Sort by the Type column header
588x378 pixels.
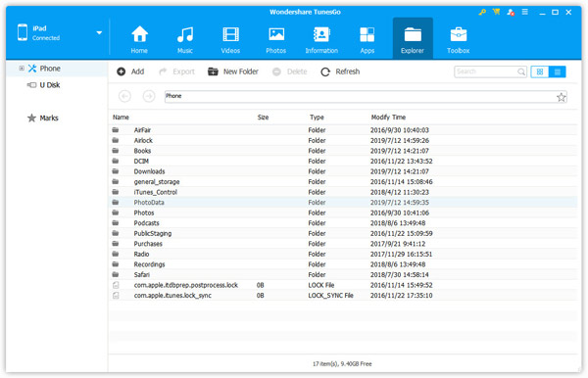[x=317, y=118]
